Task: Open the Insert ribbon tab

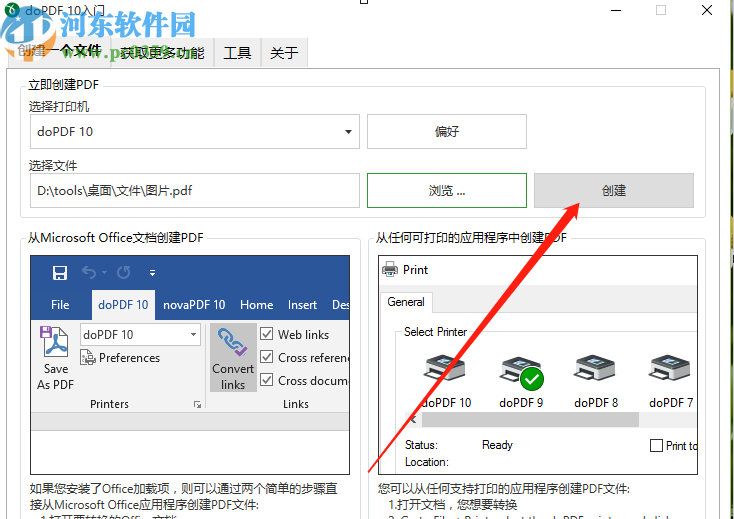Action: pyautogui.click(x=302, y=305)
